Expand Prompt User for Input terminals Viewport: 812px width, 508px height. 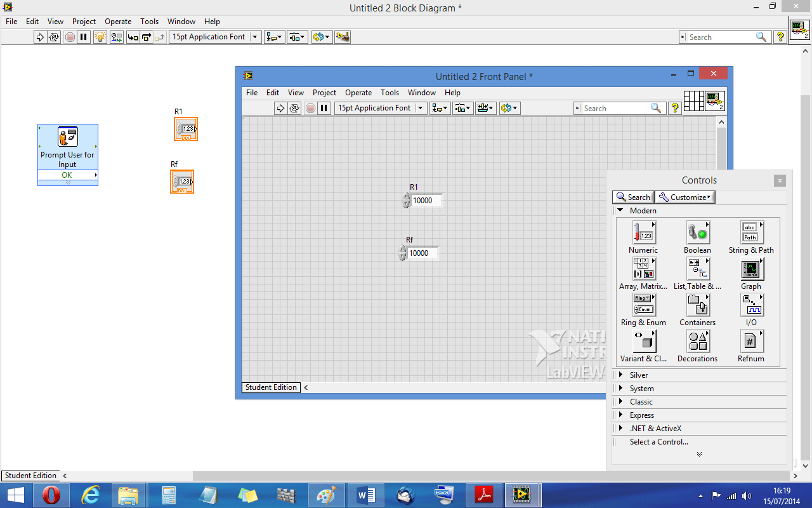[x=68, y=183]
